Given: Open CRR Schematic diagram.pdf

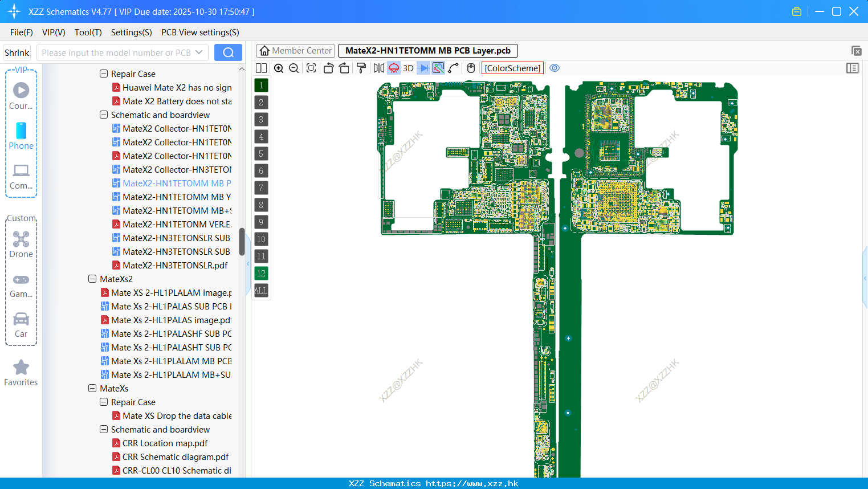Looking at the screenshot, I should pos(170,457).
